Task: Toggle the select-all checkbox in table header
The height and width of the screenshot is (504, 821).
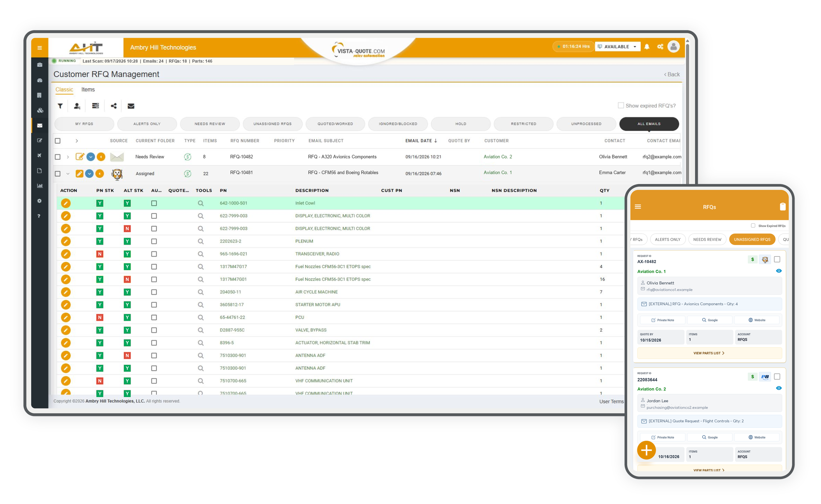Action: pyautogui.click(x=58, y=141)
